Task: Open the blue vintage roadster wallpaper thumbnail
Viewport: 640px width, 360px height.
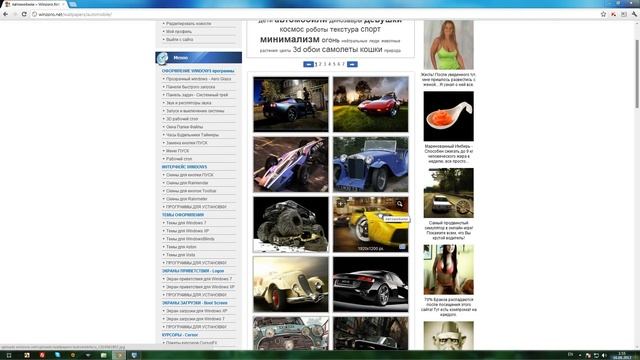Action: pyautogui.click(x=371, y=164)
